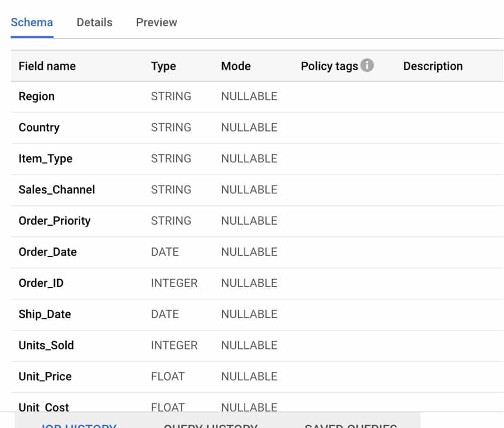Select the Order_Date field row

47,252
